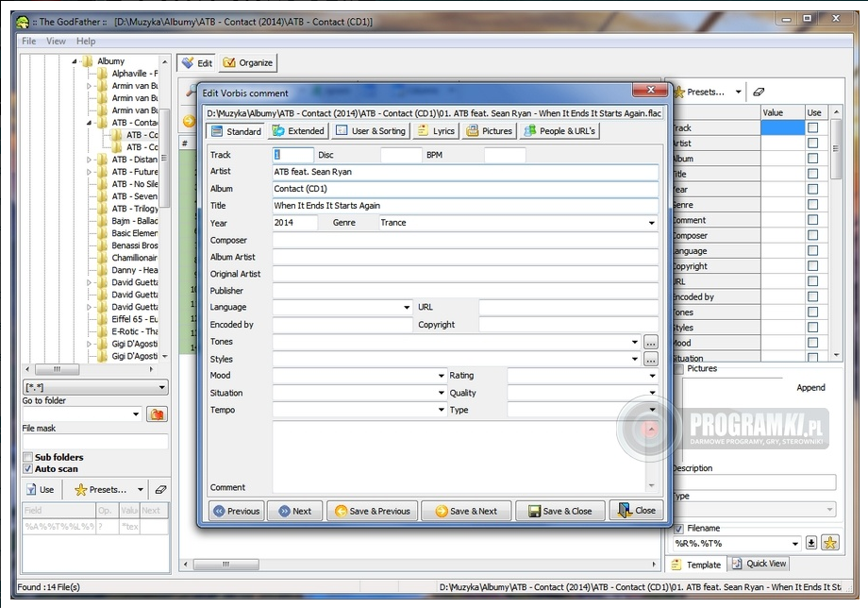The width and height of the screenshot is (868, 608).
Task: Check the Use box for the Mood row
Action: (812, 342)
